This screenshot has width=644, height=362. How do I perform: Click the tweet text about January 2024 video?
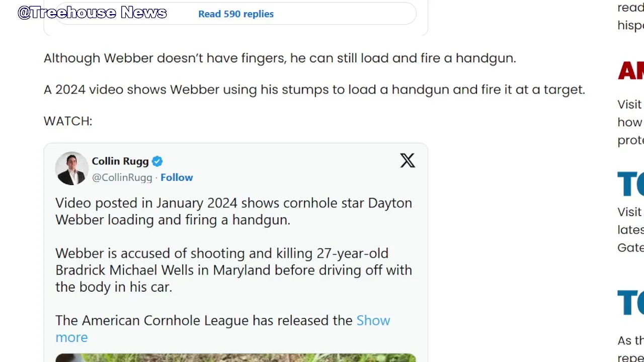tap(233, 211)
